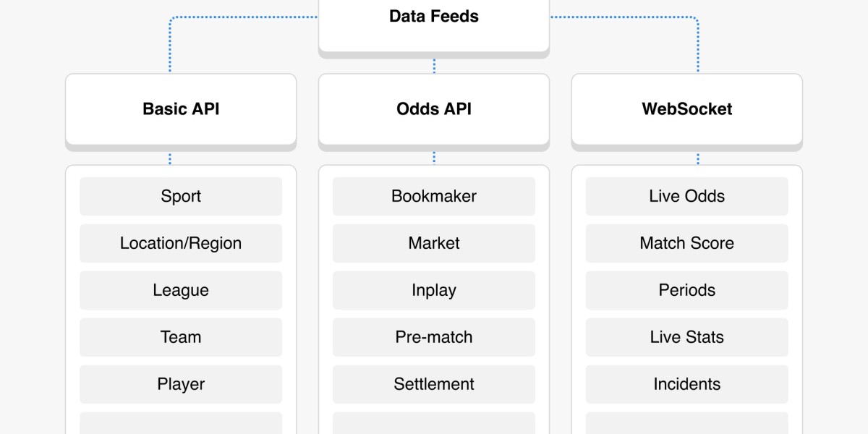Choose the Periods item
The height and width of the screenshot is (434, 868).
click(687, 290)
